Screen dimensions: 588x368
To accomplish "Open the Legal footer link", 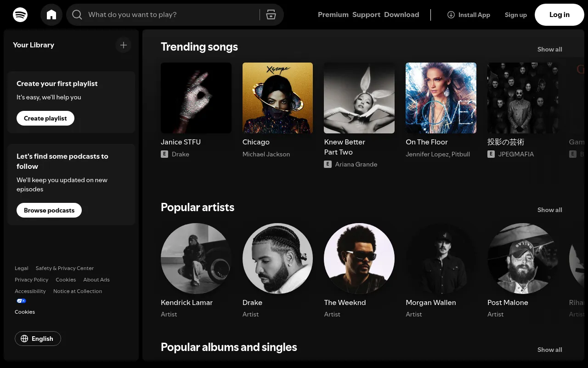I will point(22,268).
